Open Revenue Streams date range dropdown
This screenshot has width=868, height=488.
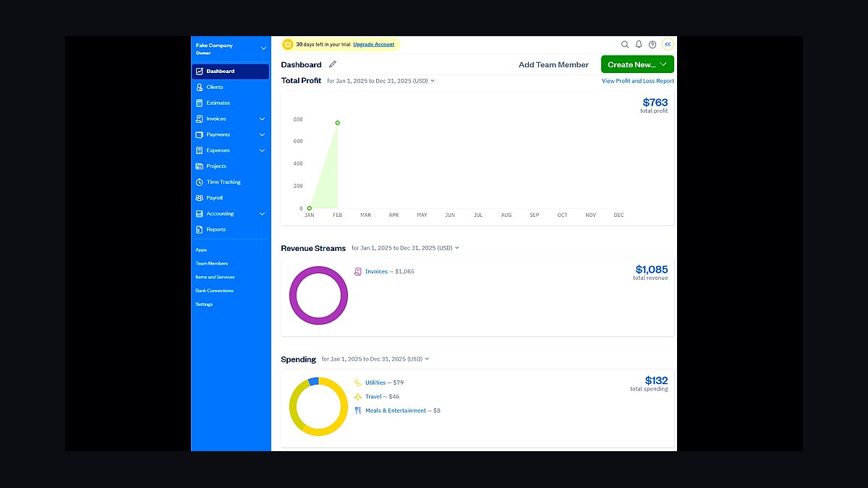tap(405, 248)
